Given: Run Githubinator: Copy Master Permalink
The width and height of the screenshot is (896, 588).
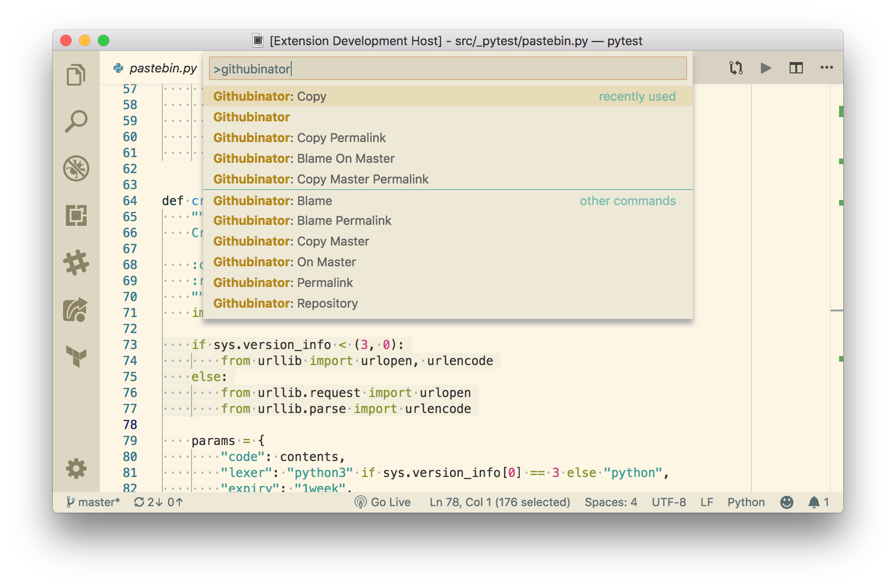Looking at the screenshot, I should [x=448, y=179].
